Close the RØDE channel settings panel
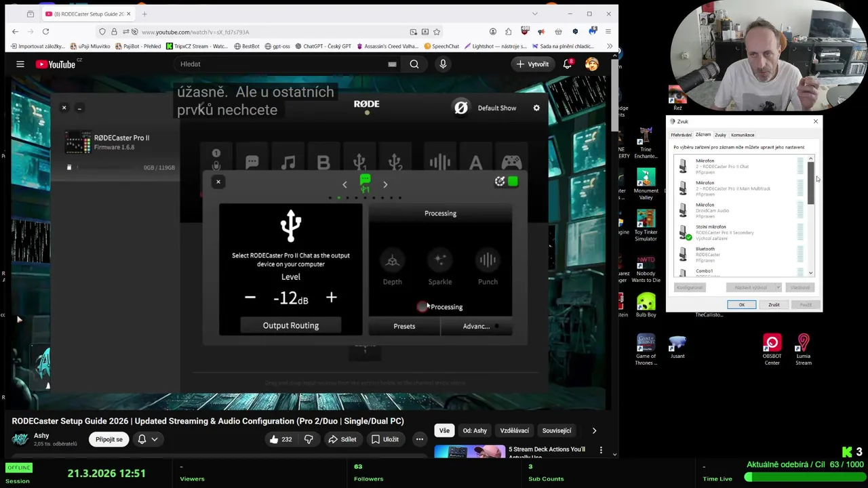 click(218, 182)
